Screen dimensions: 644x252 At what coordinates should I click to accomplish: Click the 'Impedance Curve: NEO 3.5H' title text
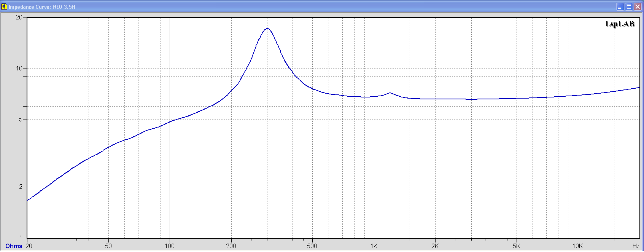coord(42,7)
